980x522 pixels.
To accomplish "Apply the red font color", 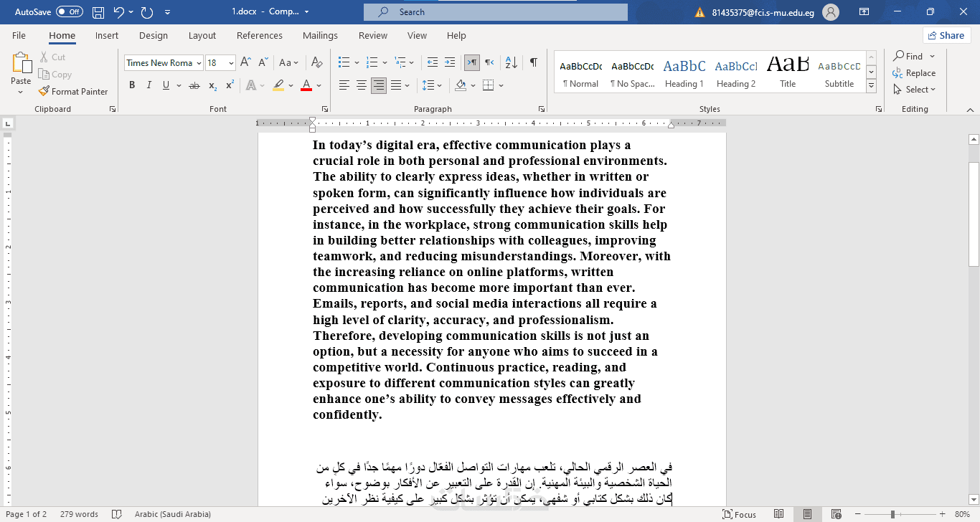I will (x=306, y=85).
